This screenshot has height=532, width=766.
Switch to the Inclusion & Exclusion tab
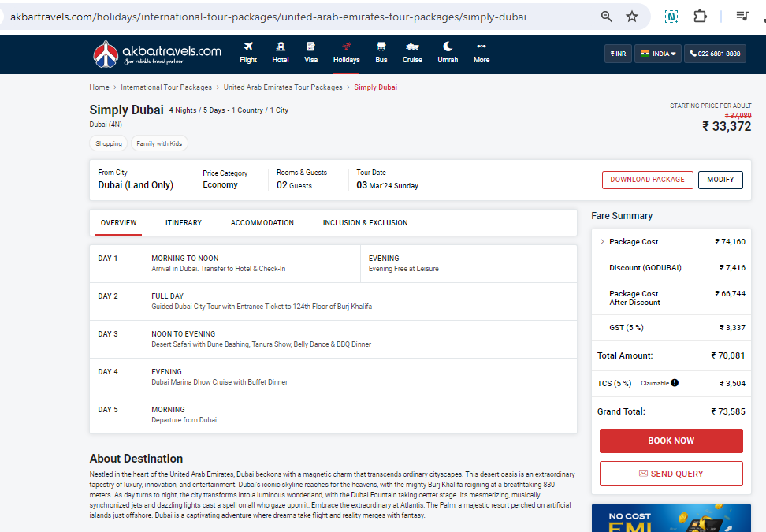point(366,223)
